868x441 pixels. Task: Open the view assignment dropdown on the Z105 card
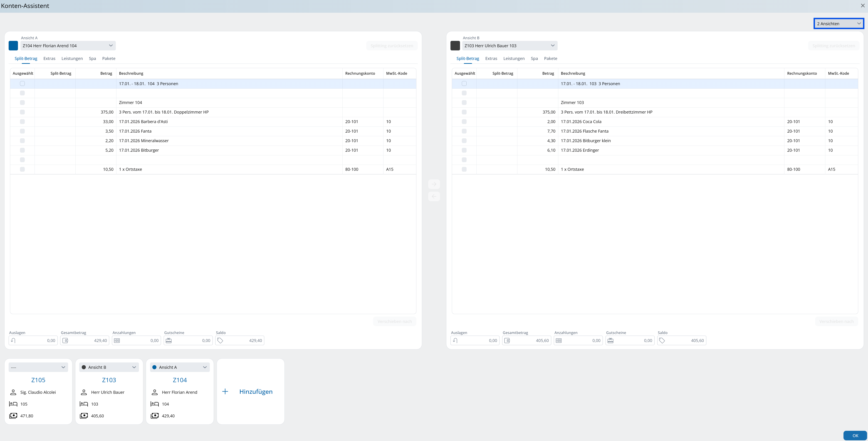coord(38,367)
